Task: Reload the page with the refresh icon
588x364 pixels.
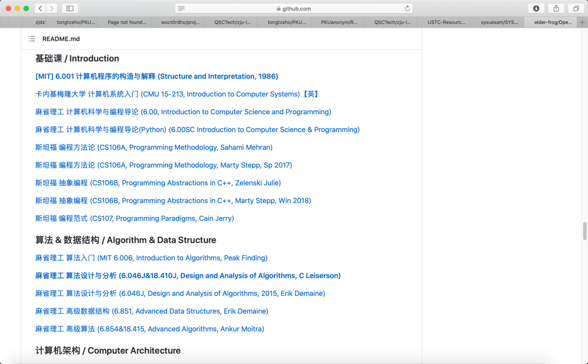Action: tap(408, 8)
